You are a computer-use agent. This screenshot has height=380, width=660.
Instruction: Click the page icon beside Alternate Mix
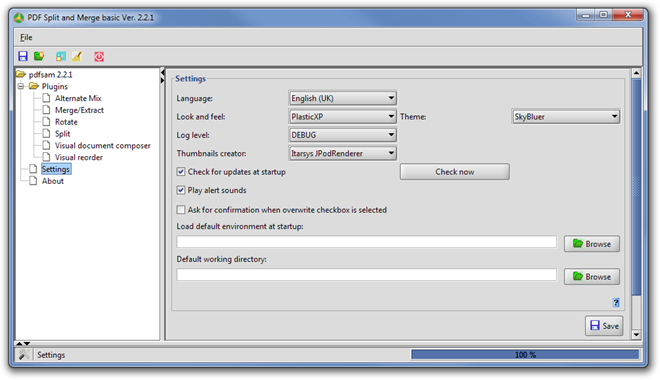[x=46, y=98]
